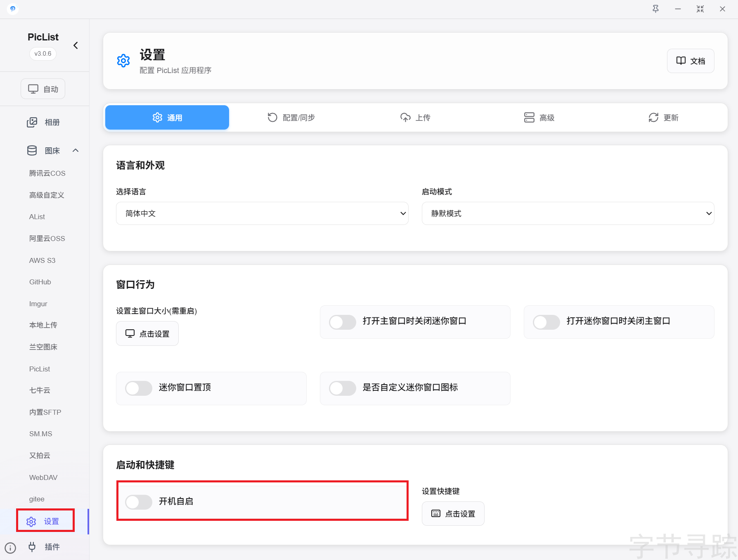Pin the window on top
This screenshot has height=560, width=738.
pyautogui.click(x=655, y=9)
